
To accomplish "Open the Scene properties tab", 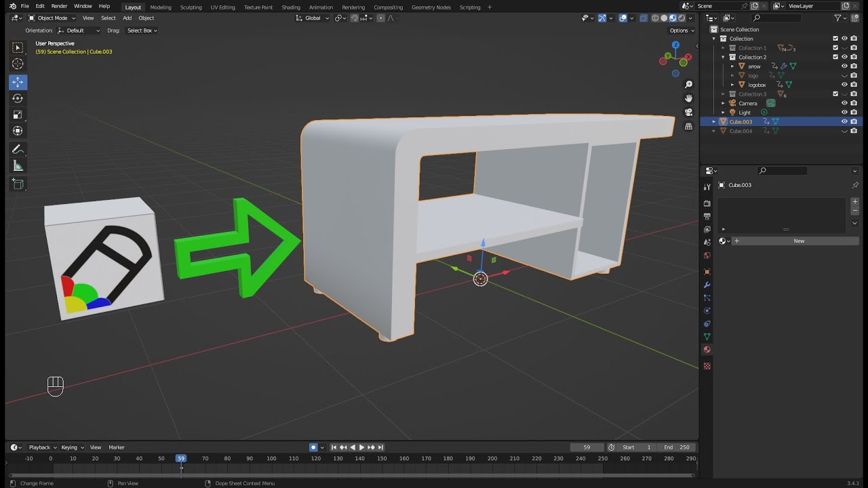I will click(x=707, y=243).
